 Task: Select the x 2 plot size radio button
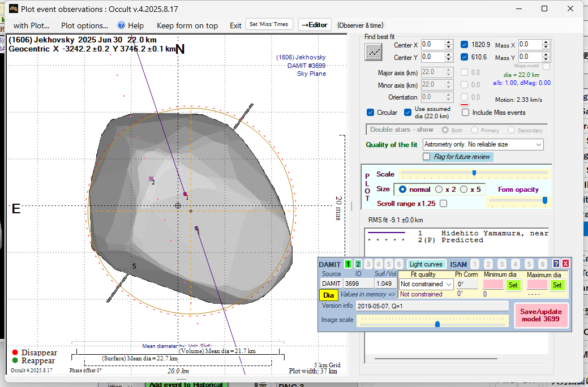(439, 190)
